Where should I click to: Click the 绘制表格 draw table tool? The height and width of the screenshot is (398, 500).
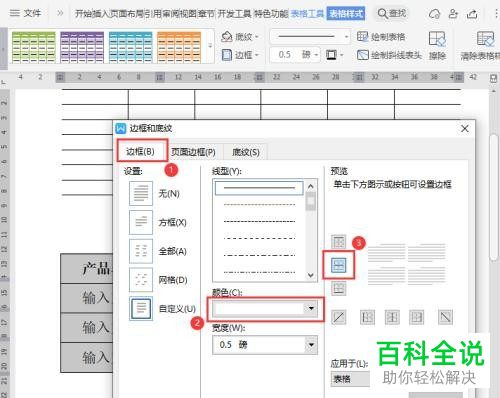pyautogui.click(x=381, y=37)
